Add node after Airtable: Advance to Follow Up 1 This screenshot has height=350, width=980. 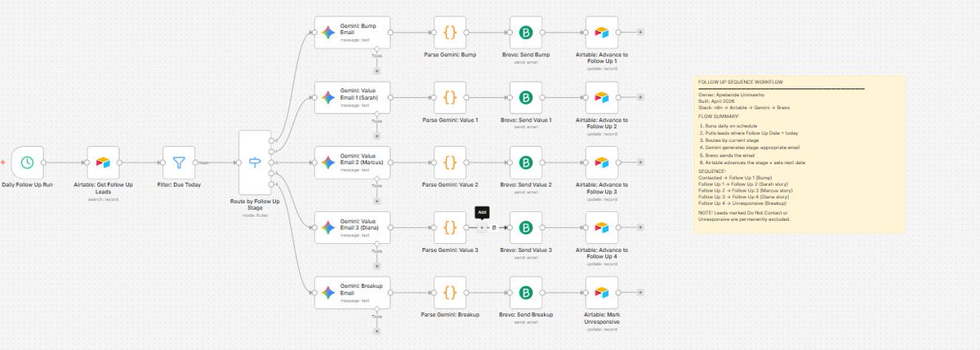[640, 32]
